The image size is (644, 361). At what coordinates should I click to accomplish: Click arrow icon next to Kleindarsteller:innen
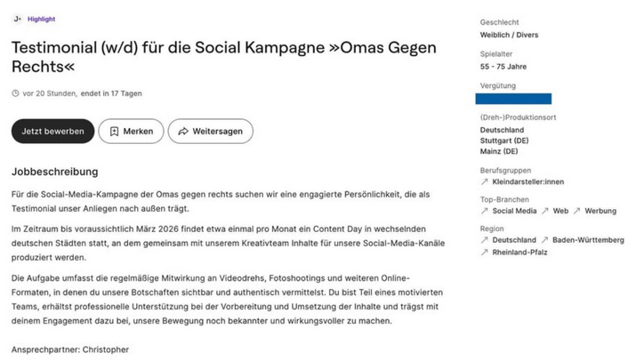(x=483, y=181)
